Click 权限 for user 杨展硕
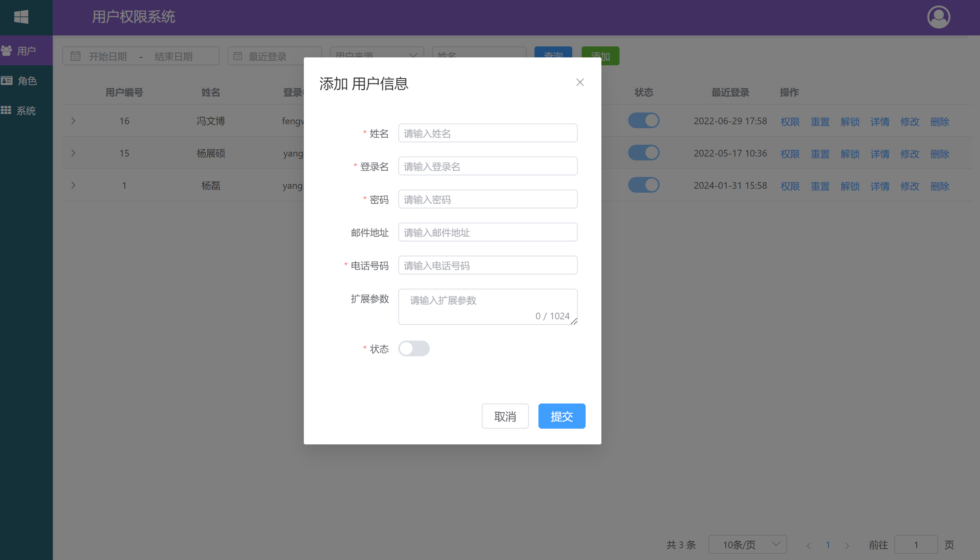980x560 pixels. click(x=790, y=154)
